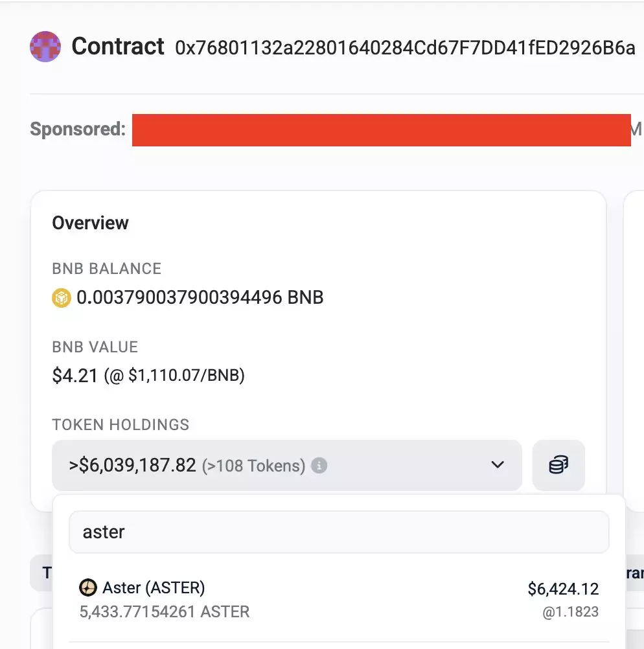
Task: Click the BNB coin icon
Action: [x=61, y=298]
